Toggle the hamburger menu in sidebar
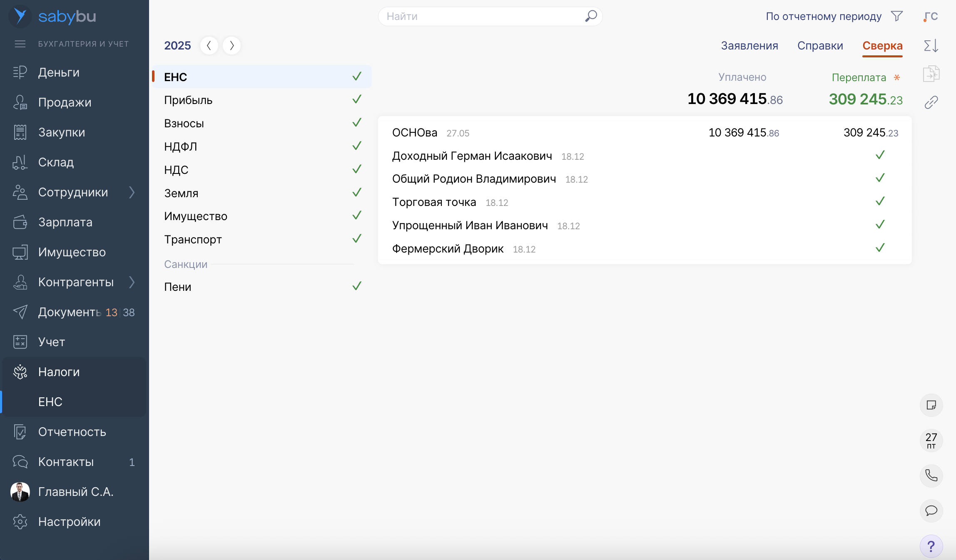Image resolution: width=956 pixels, height=560 pixels. [x=20, y=44]
